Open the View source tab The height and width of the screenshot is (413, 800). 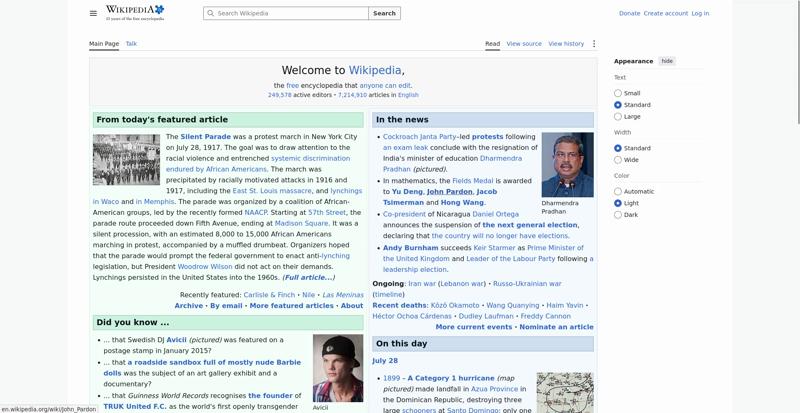[x=524, y=44]
